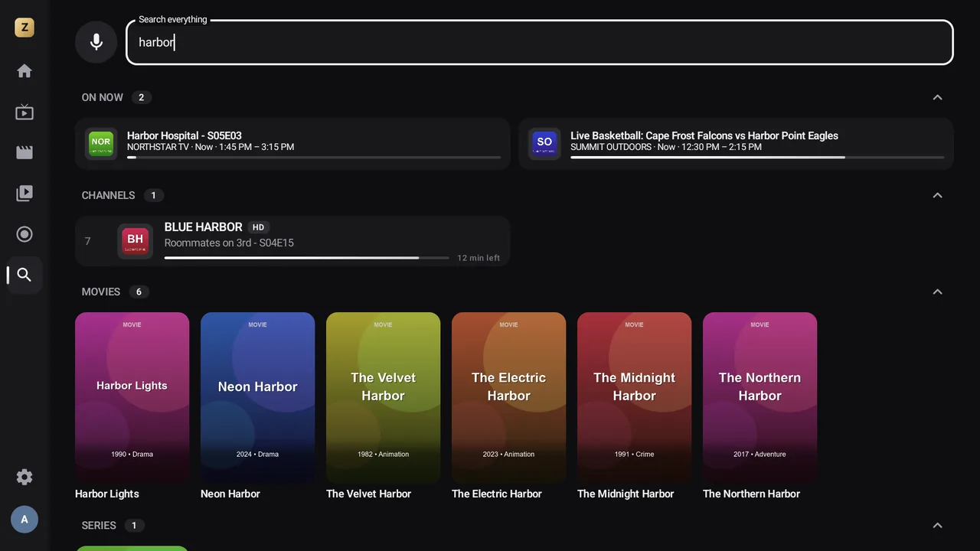The image size is (980, 551).
Task: Click the SERIES section heading
Action: [x=99, y=526]
